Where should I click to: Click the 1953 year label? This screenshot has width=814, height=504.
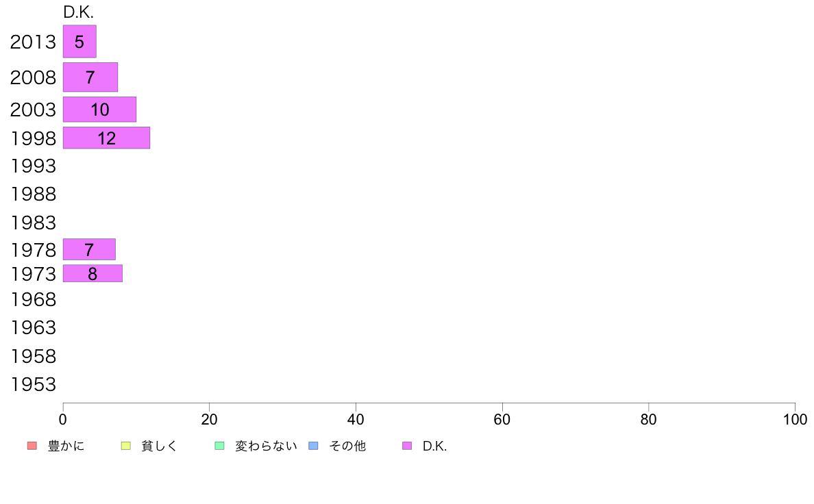33,385
